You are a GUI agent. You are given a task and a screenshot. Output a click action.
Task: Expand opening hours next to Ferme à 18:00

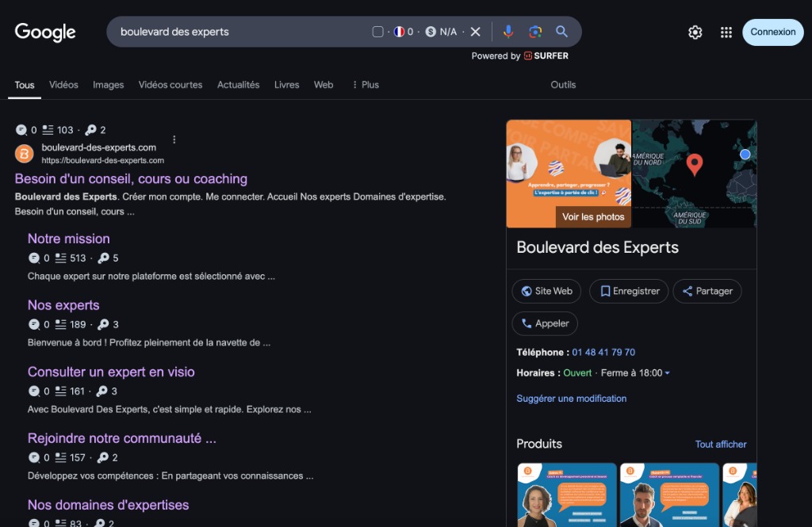pyautogui.click(x=667, y=373)
